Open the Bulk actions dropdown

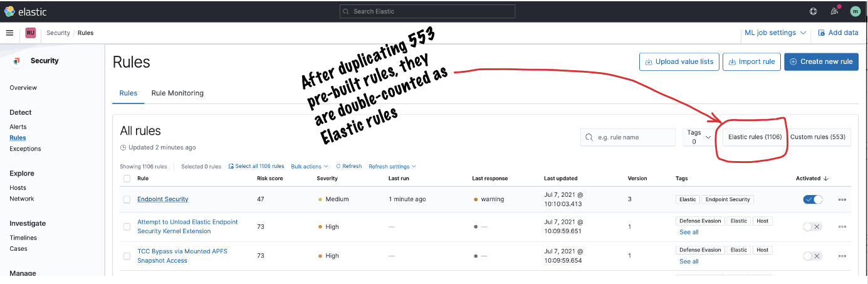[310, 167]
